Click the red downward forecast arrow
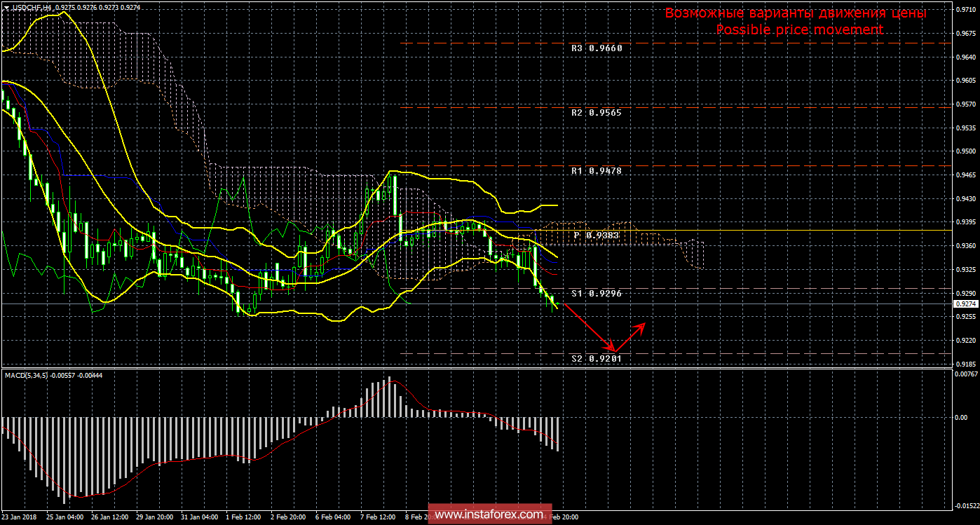Viewport: 980px width, 525px height. pos(589,326)
